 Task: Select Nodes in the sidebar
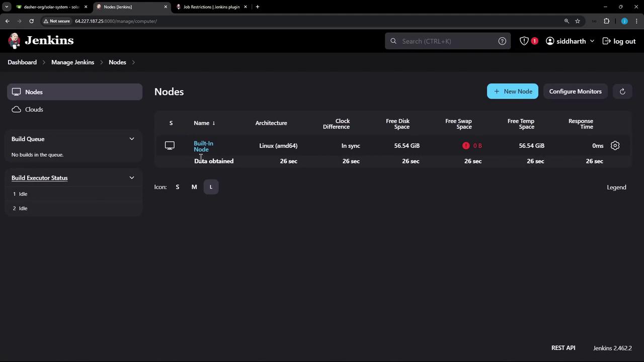coord(74,92)
